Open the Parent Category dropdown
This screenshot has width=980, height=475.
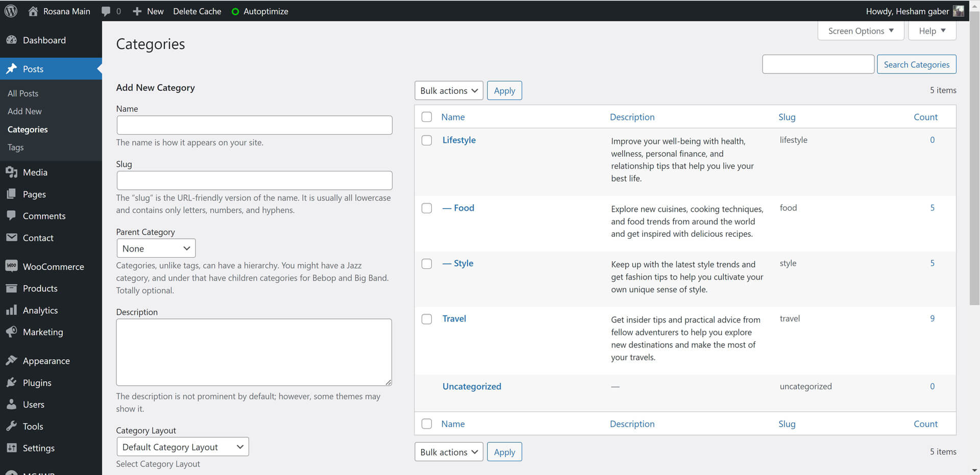(156, 248)
